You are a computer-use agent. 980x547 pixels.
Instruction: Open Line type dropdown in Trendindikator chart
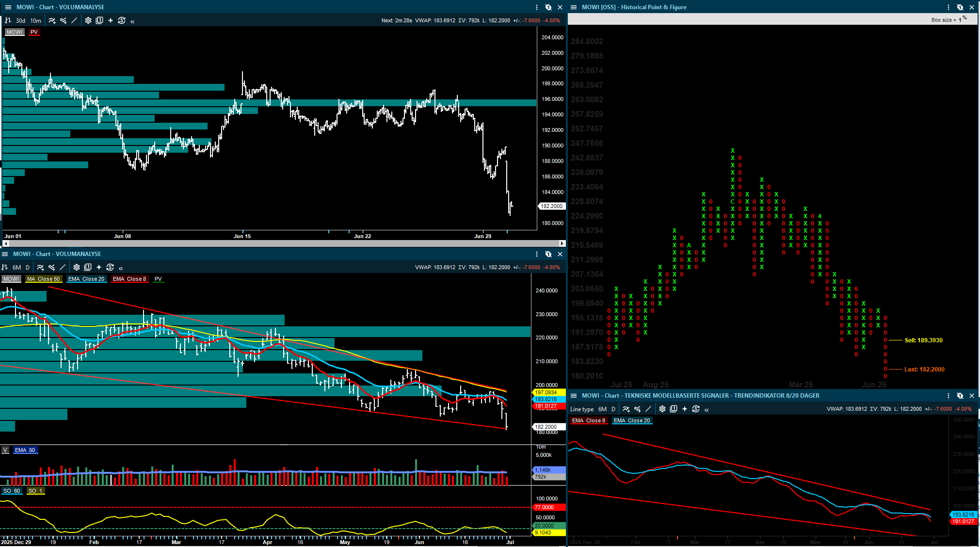pyautogui.click(x=582, y=409)
